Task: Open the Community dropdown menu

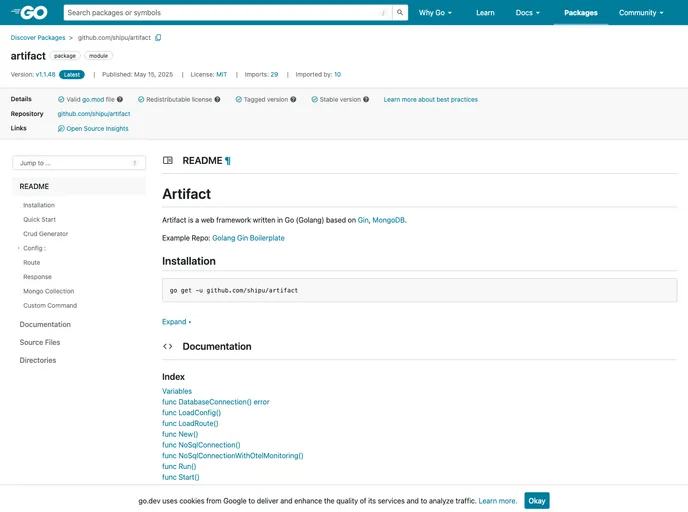Action: point(641,13)
